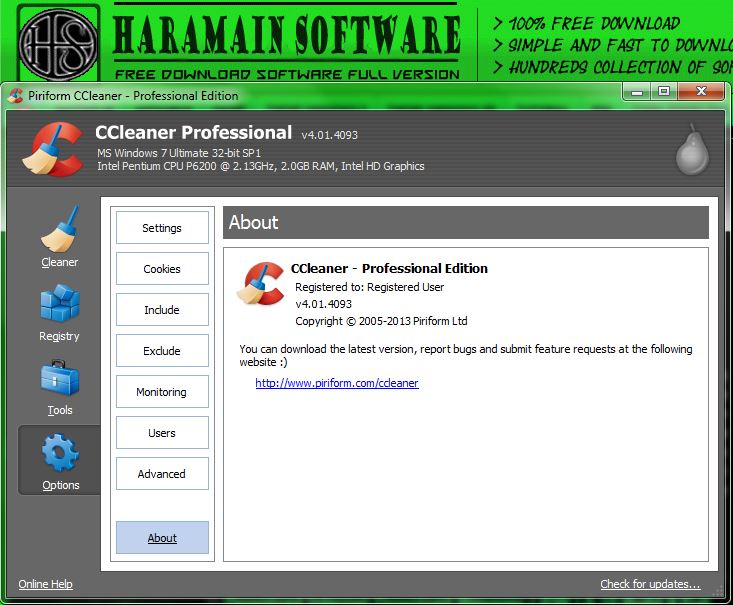Viewport: 733px width, 605px height.
Task: Open the Users options tab
Action: [162, 433]
